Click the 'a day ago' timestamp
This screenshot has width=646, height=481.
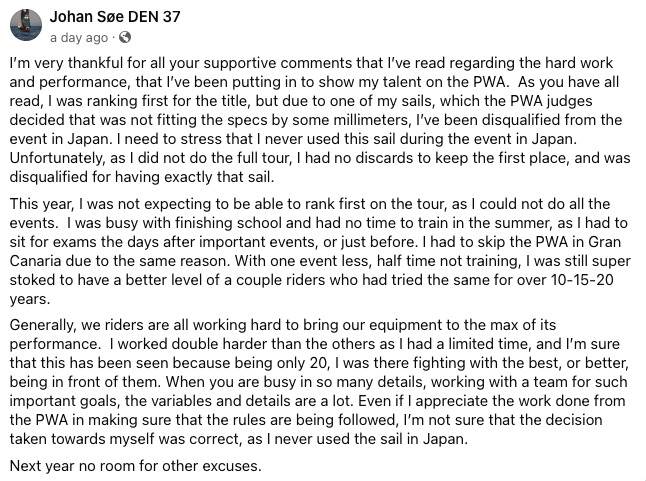click(79, 37)
